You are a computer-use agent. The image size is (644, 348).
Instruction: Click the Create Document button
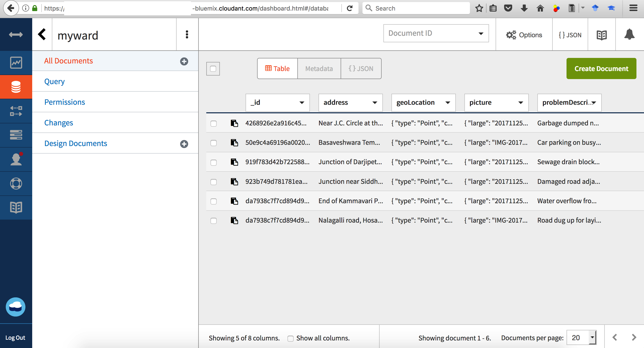(601, 68)
